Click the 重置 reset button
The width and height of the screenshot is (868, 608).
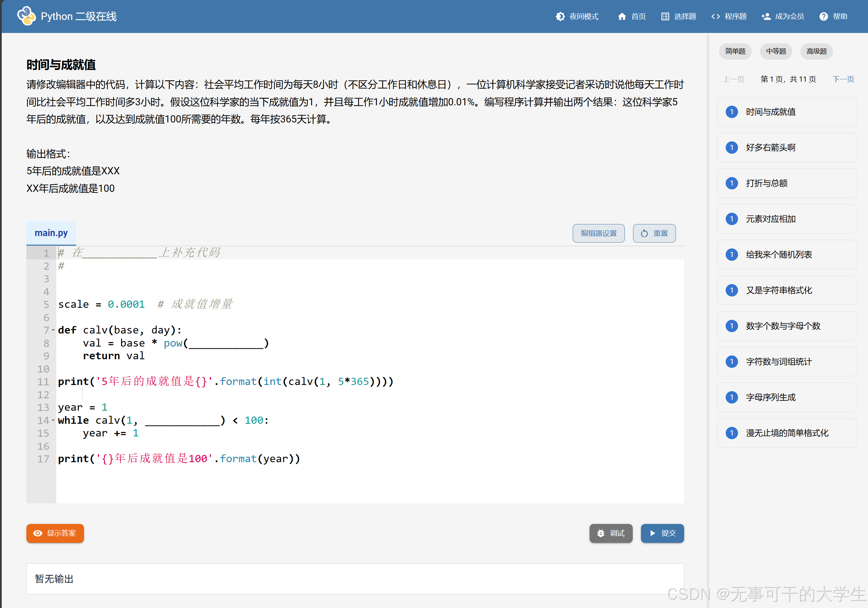tap(654, 233)
